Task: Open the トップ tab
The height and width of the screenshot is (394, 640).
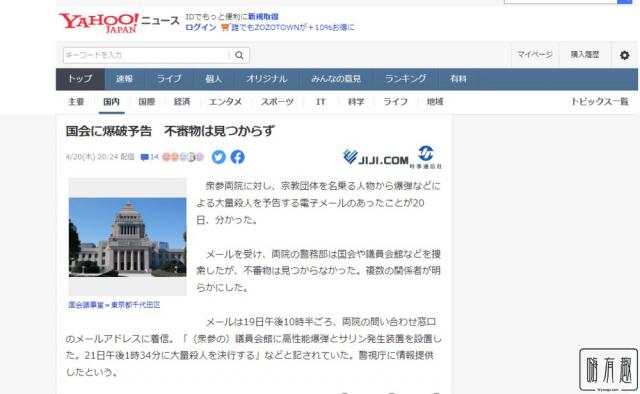Action: [x=80, y=79]
